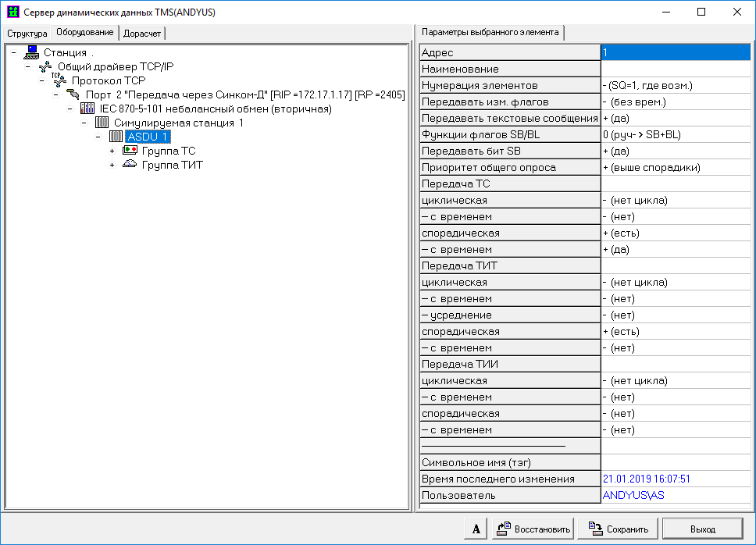
Task: Expand the Группа ТС tree node
Action: 112,151
